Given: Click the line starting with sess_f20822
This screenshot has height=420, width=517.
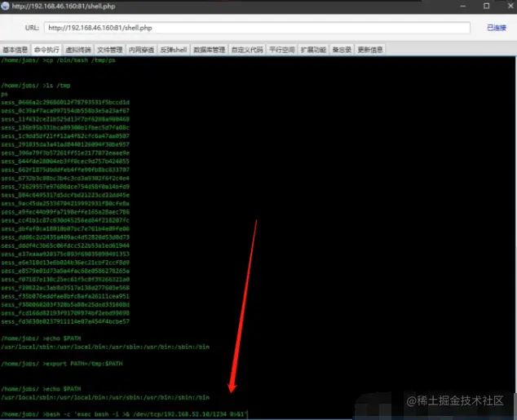Looking at the screenshot, I should point(65,288).
